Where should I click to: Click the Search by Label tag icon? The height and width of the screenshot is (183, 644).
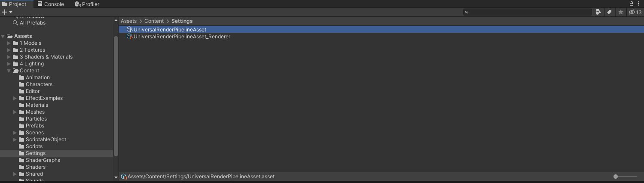[609, 12]
